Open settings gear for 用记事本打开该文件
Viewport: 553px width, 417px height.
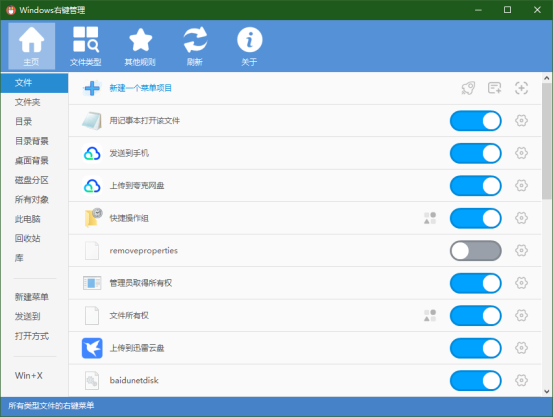521,121
